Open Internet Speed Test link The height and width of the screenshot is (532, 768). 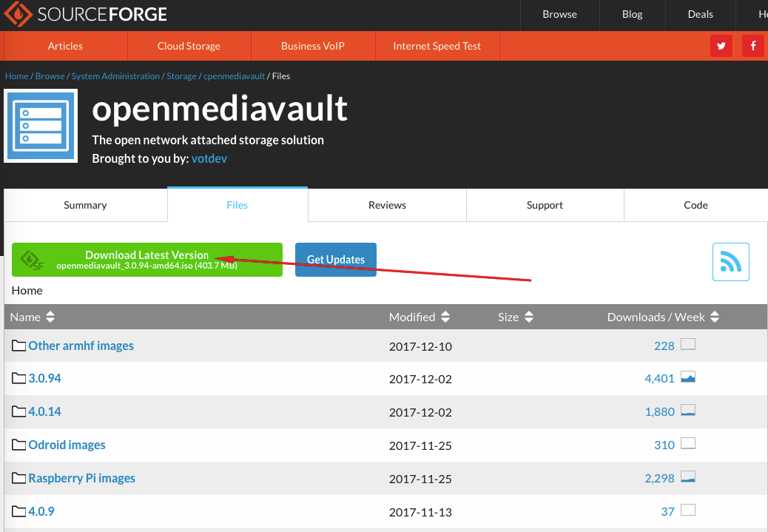point(437,46)
